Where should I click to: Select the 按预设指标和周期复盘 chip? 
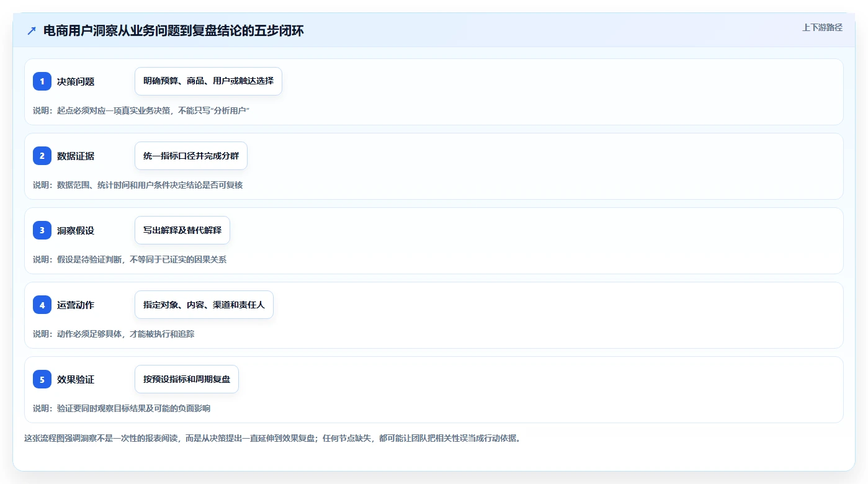tap(187, 379)
